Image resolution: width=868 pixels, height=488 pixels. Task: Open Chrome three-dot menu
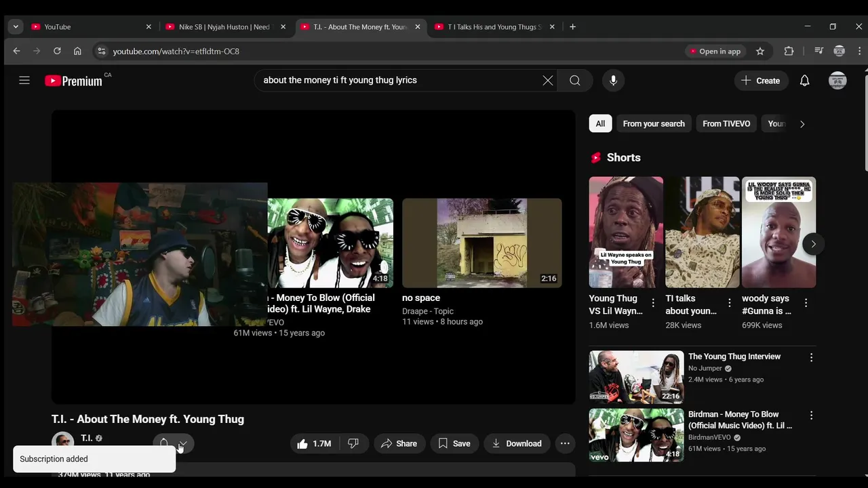pyautogui.click(x=859, y=52)
